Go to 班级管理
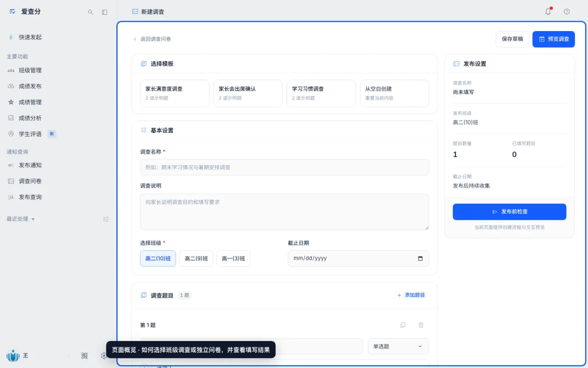Screen dimensions: 588x368 pos(30,70)
